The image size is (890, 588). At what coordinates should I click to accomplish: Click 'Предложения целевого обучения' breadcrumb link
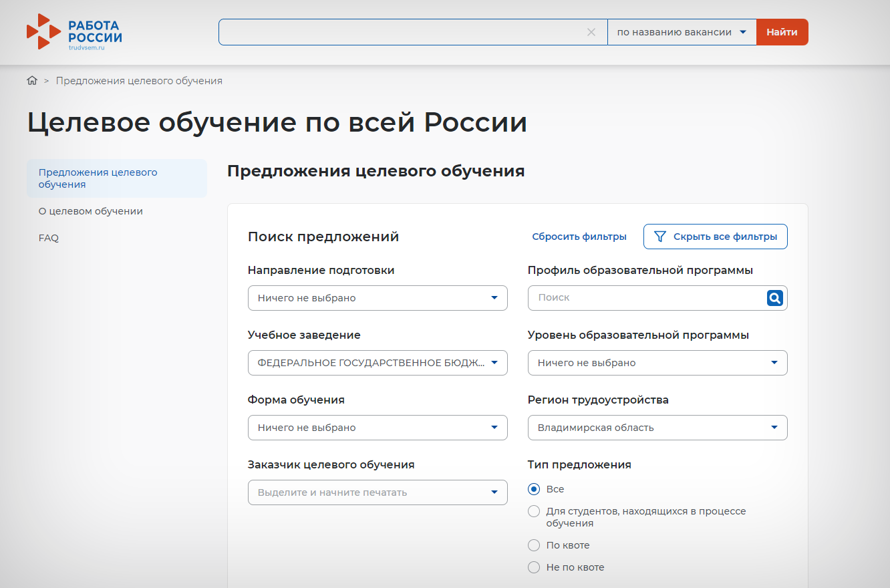[139, 81]
